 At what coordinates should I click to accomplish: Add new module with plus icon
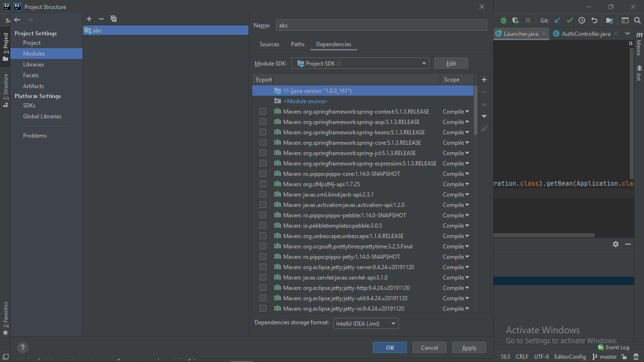click(x=89, y=19)
